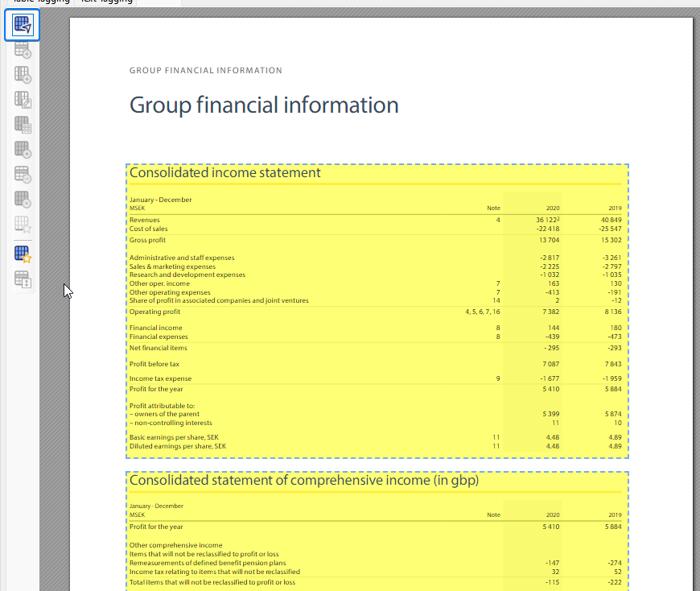Click the 'Other oper. income' label
700x591 pixels.
159,283
